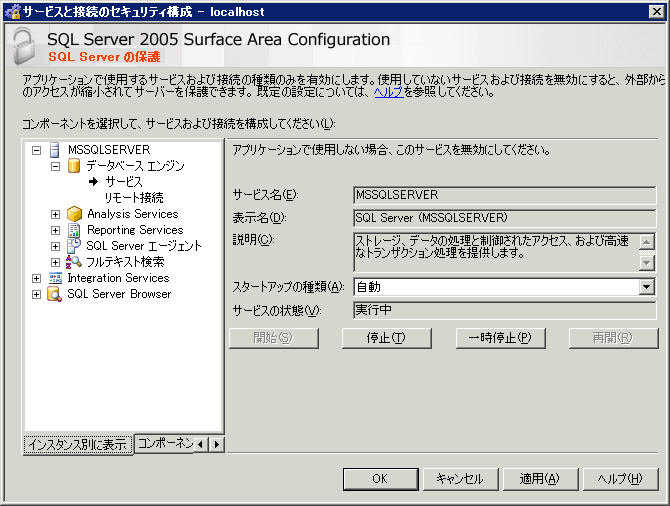This screenshot has height=506, width=670.
Task: Expand the SQL Server エージェント node
Action: pos(55,246)
